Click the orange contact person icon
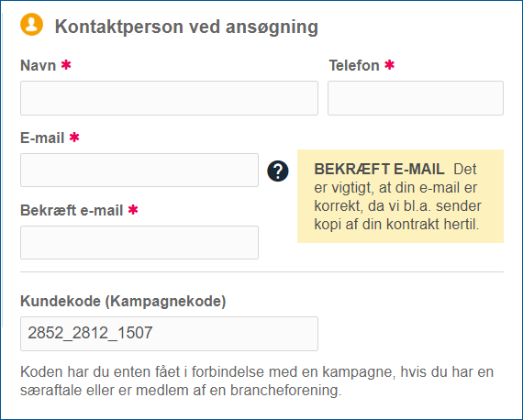The width and height of the screenshot is (523, 420). [32, 25]
